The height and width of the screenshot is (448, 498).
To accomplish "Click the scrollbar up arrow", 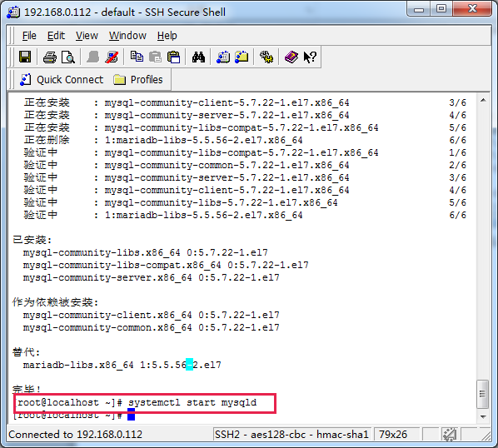I will coord(483,100).
